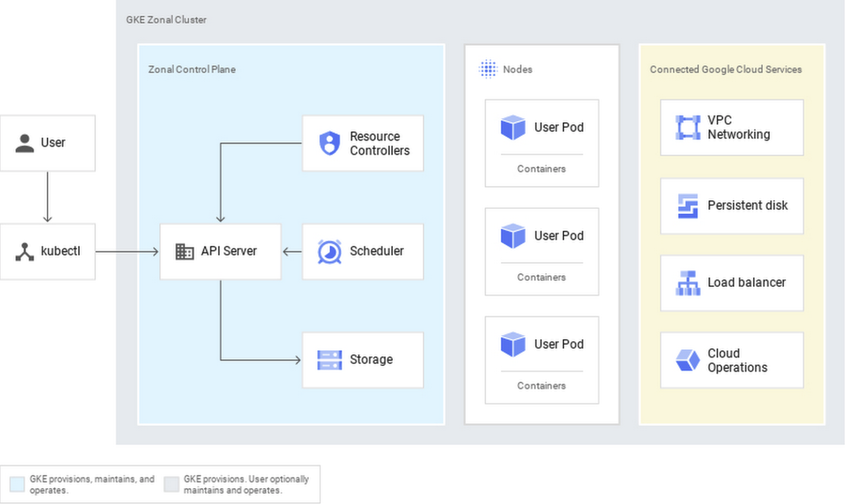The image size is (845, 504).
Task: Click the arrow from kubectl to API Server
Action: (127, 251)
